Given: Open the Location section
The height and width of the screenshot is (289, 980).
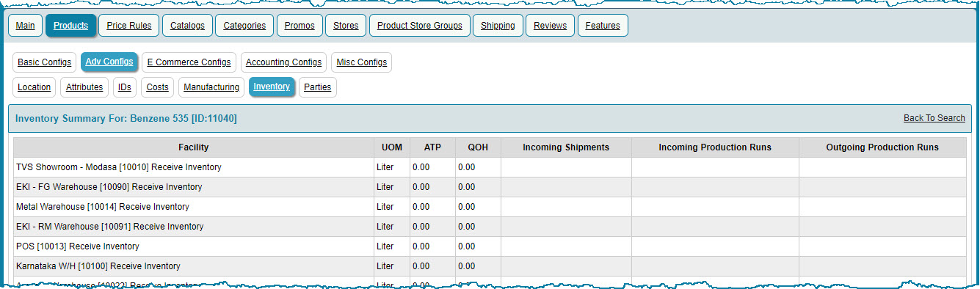Looking at the screenshot, I should [x=35, y=87].
